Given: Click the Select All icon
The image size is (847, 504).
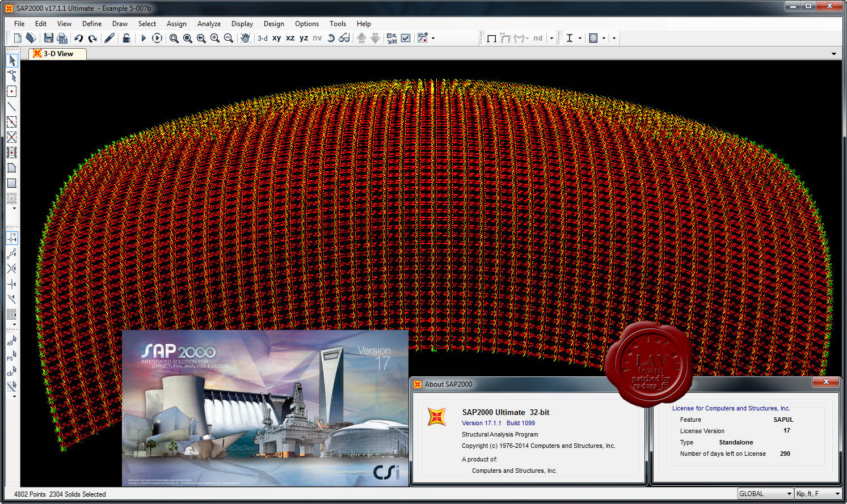Looking at the screenshot, I should [x=11, y=341].
